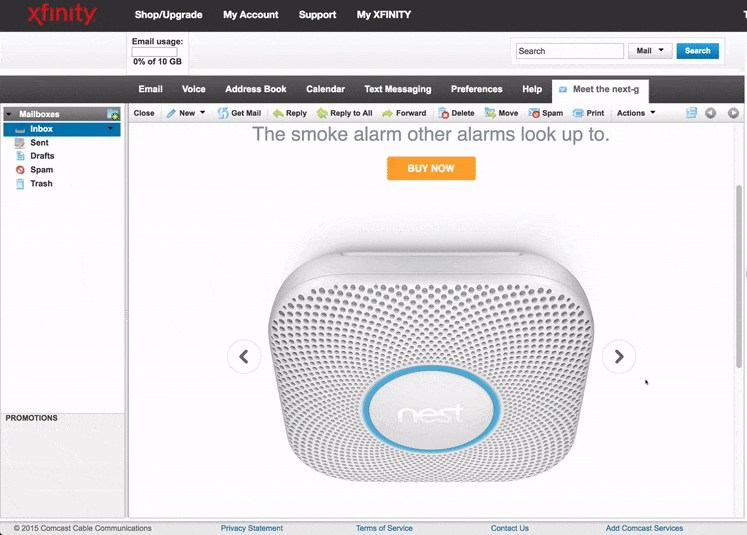Open My XFINITY menu
Viewport: 747px width, 535px height.
384,15
